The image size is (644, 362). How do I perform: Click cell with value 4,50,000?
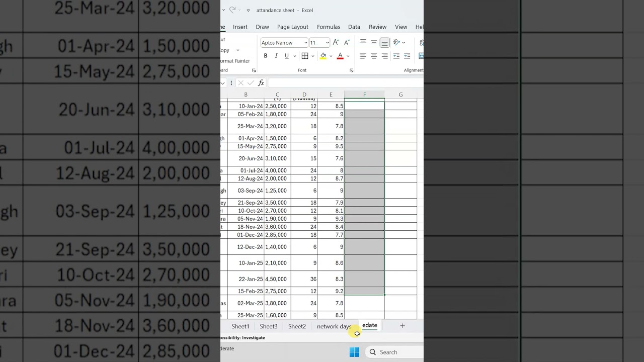point(277,279)
